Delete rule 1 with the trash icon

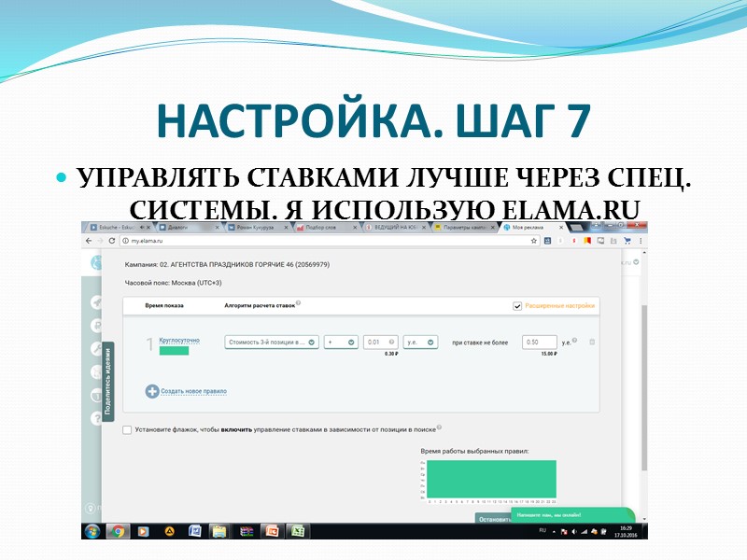tap(592, 342)
